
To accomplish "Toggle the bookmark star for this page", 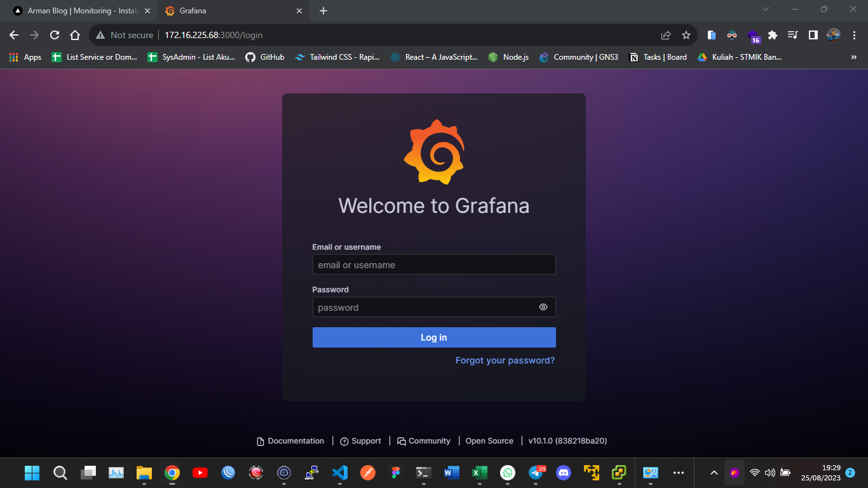I will [686, 36].
